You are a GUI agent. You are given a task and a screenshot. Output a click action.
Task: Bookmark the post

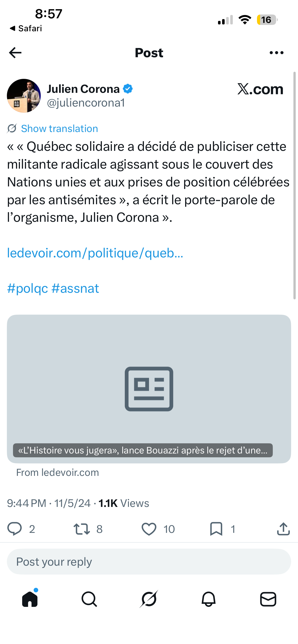point(216,529)
